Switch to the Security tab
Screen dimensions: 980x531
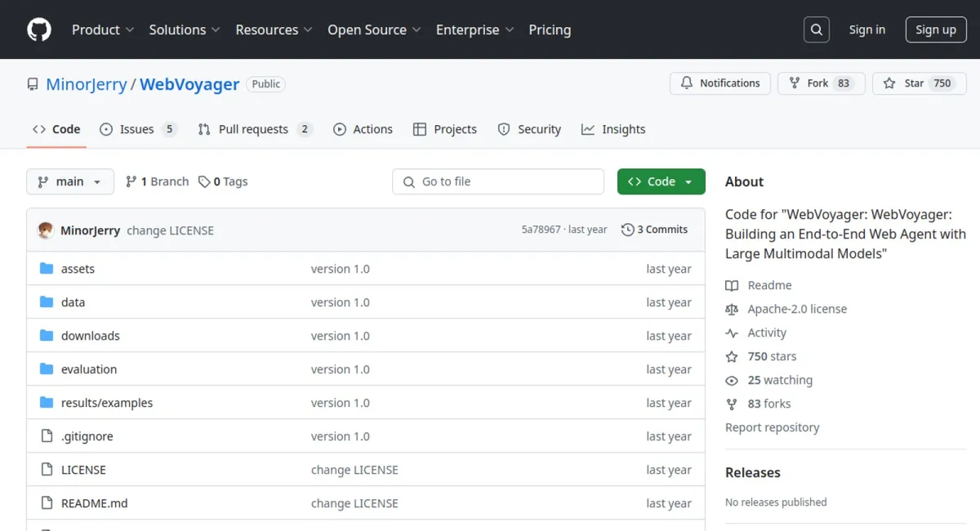pyautogui.click(x=529, y=129)
